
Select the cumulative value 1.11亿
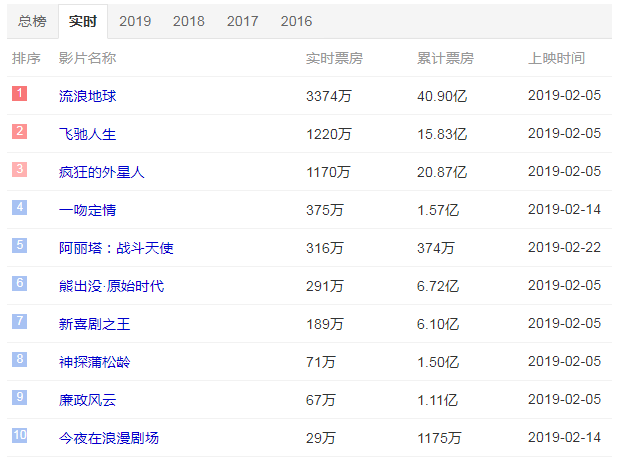pos(437,400)
